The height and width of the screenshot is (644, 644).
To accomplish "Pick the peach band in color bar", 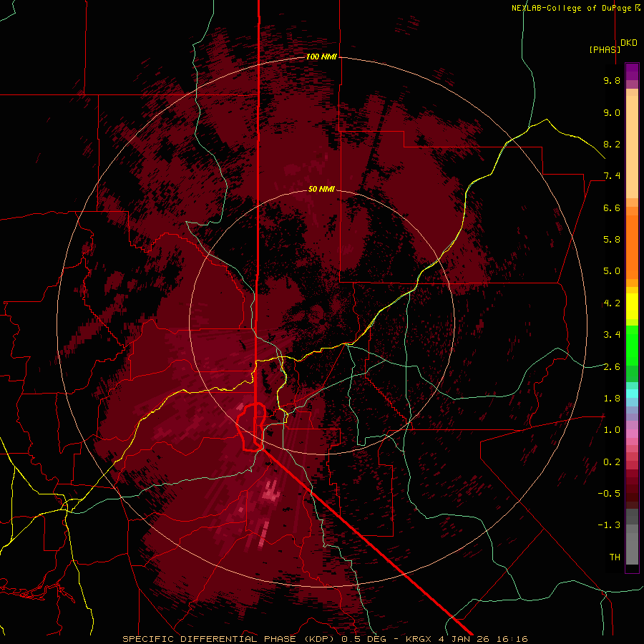I will 632,147.
